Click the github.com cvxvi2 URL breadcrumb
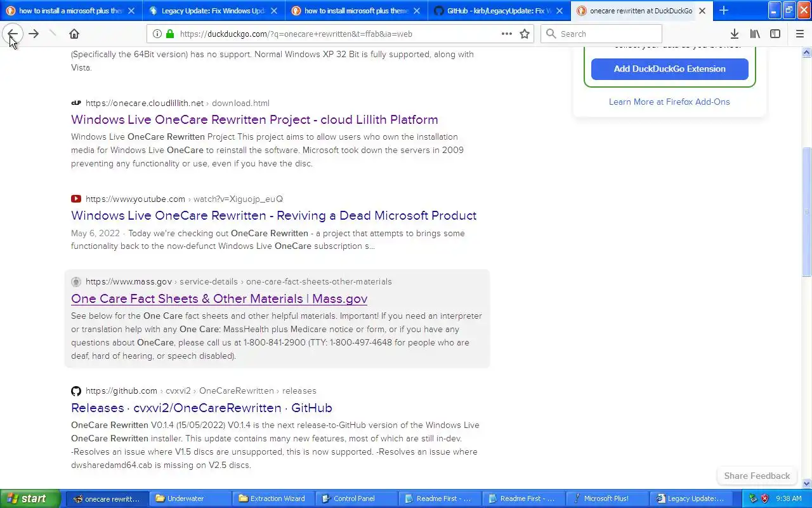Image resolution: width=812 pixels, height=508 pixels. click(x=201, y=391)
